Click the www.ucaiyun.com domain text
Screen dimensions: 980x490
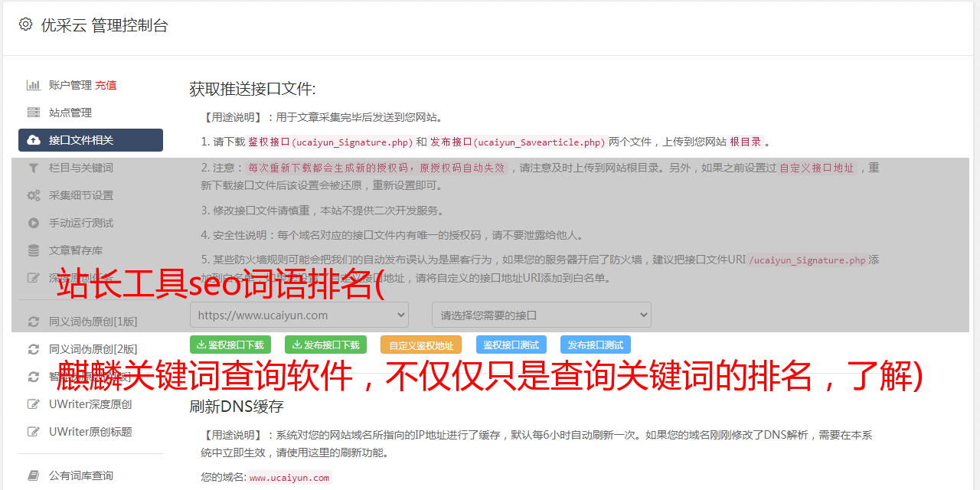289,477
